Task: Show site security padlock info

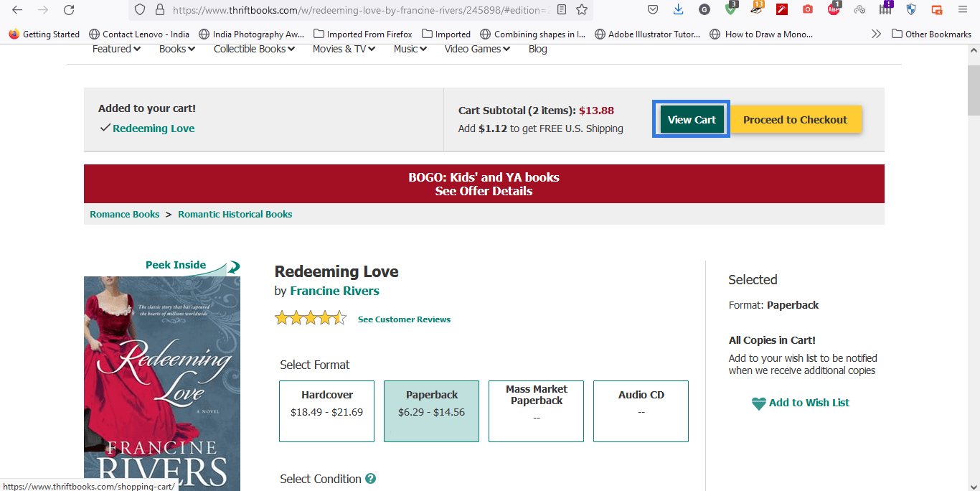Action: pos(159,10)
